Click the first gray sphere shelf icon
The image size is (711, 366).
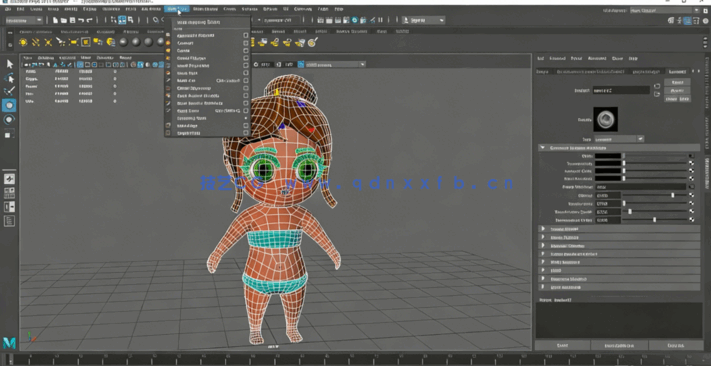point(124,42)
